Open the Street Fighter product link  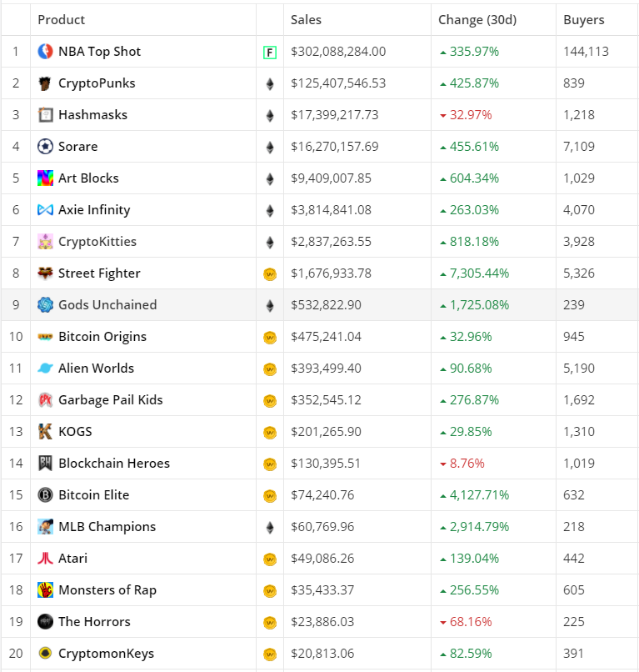99,273
